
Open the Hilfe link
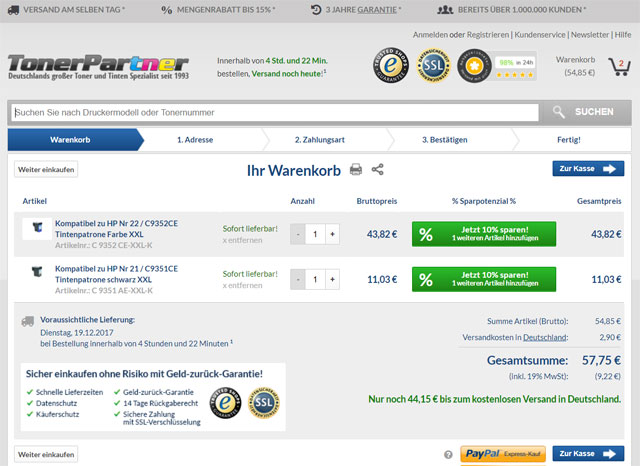coord(623,35)
